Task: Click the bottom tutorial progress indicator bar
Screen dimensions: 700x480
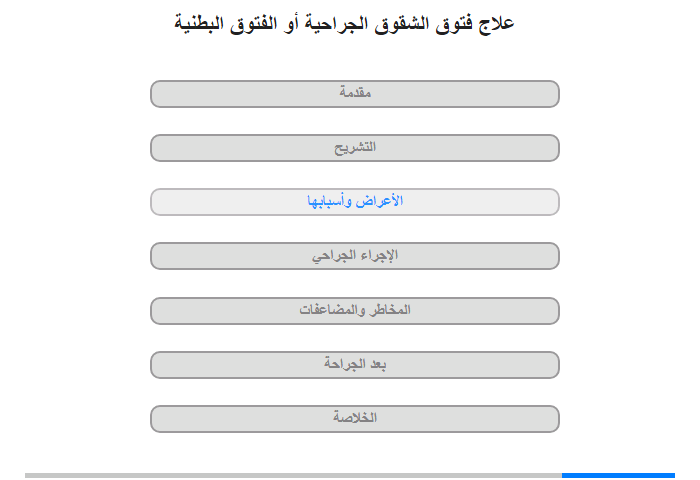Action: 350,475
